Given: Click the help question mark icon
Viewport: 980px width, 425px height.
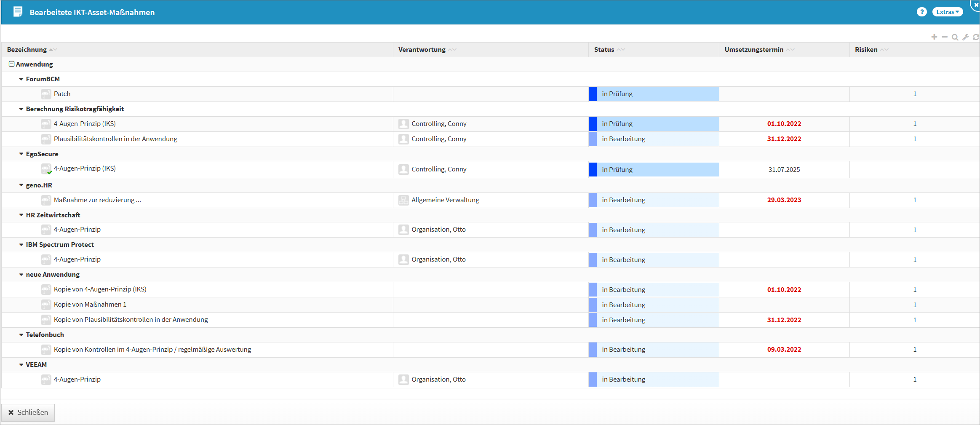Looking at the screenshot, I should [921, 12].
